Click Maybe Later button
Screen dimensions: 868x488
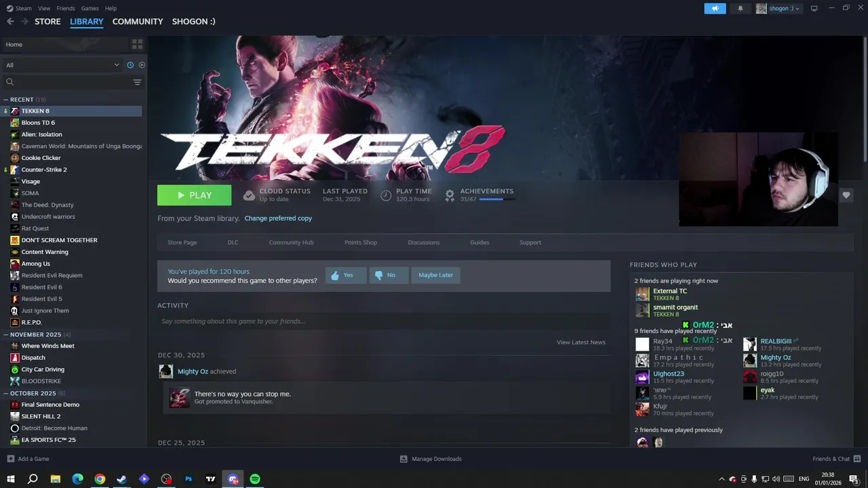(435, 275)
